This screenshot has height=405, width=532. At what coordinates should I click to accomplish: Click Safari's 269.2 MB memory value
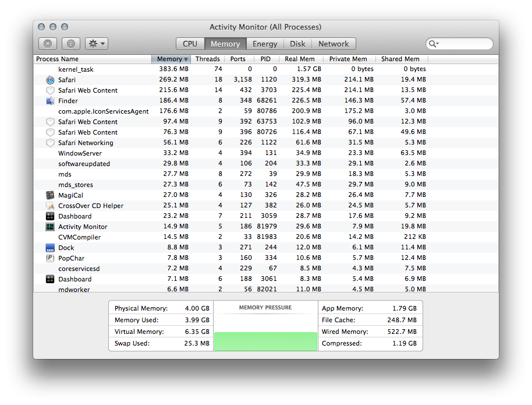173,79
